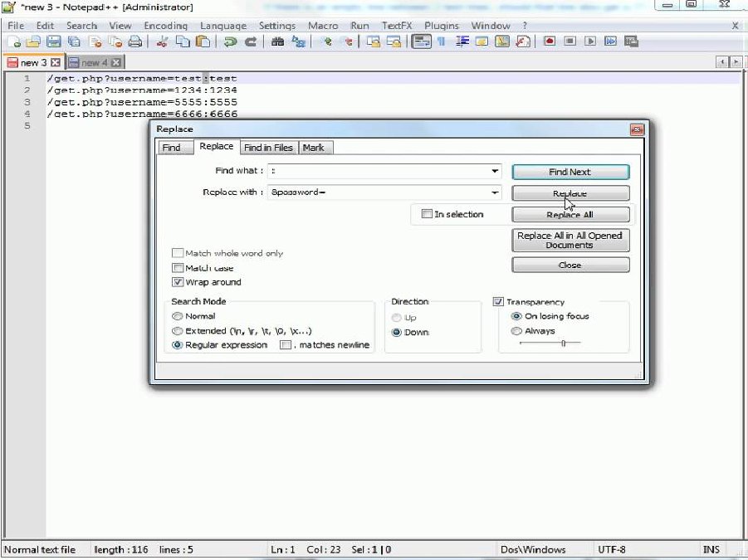Click the Save file toolbar icon
This screenshot has width=748, height=560.
click(53, 41)
